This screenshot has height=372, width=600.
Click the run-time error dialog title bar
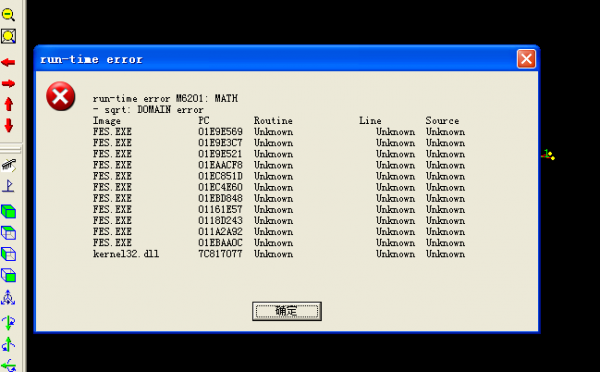(x=276, y=59)
